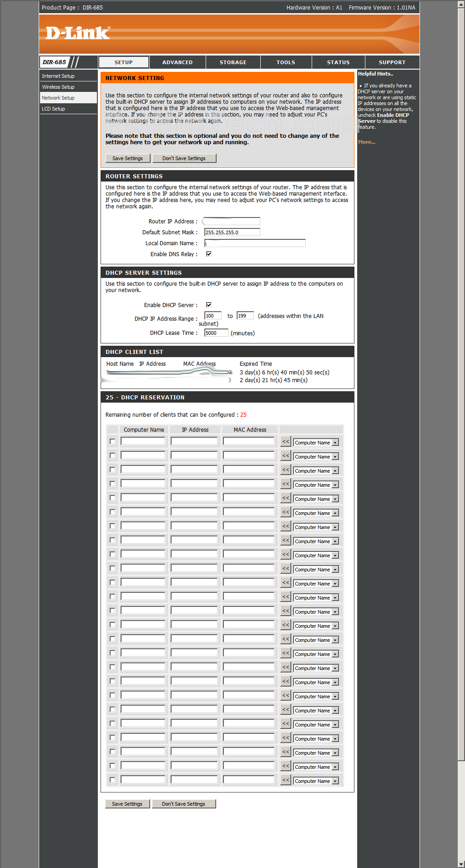465x868 pixels.
Task: Go to Wireless Setup in sidebar
Action: point(68,87)
